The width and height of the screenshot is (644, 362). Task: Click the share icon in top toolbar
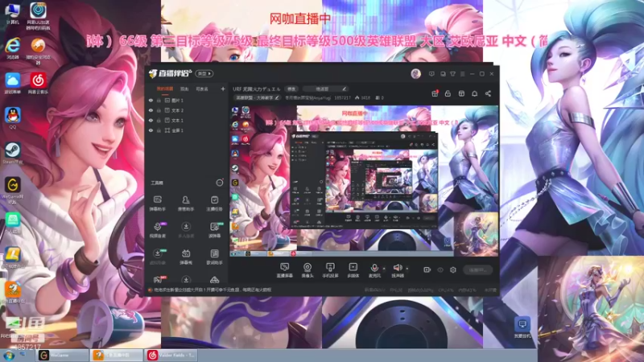[488, 93]
